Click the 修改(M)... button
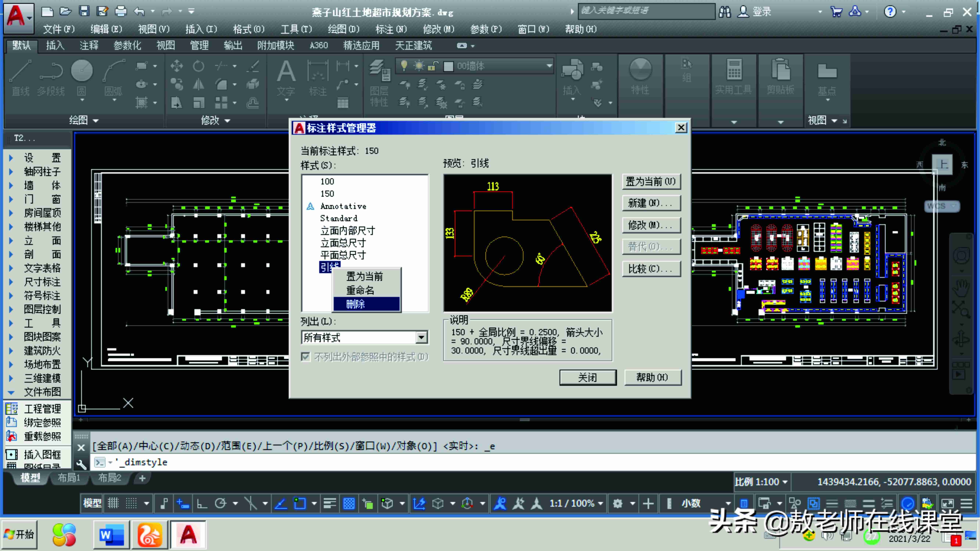The height and width of the screenshot is (551, 980). pyautogui.click(x=651, y=225)
